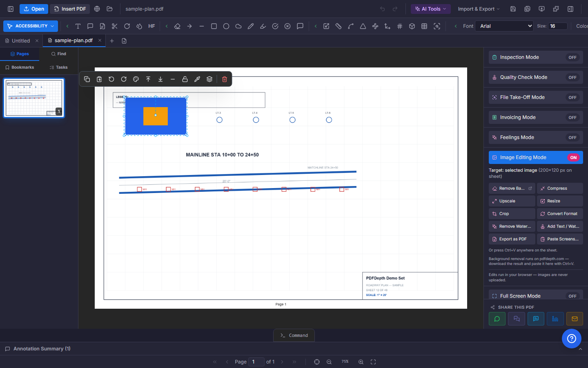Click the Insert PDF button
588x368 pixels.
coord(70,9)
